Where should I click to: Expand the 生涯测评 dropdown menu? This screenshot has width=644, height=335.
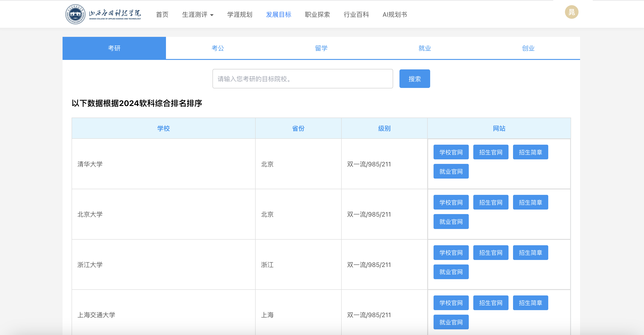pyautogui.click(x=198, y=14)
